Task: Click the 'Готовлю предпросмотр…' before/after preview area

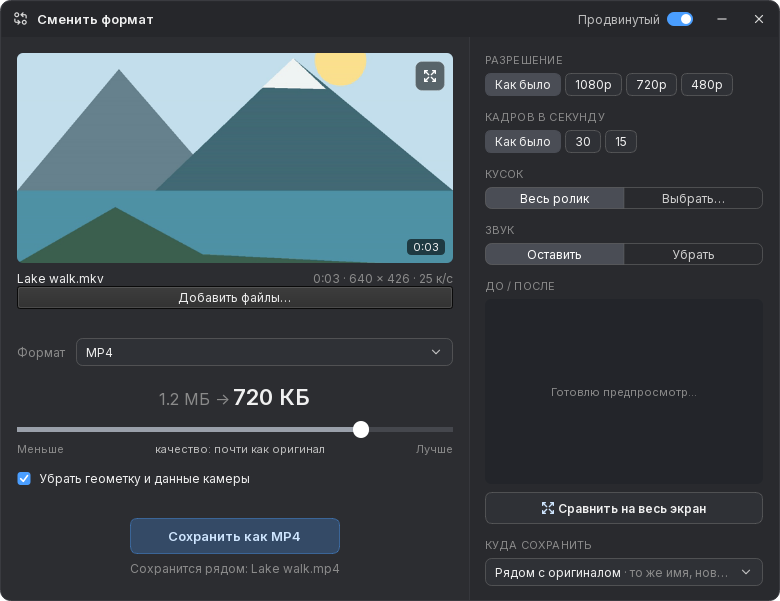Action: coord(624,392)
